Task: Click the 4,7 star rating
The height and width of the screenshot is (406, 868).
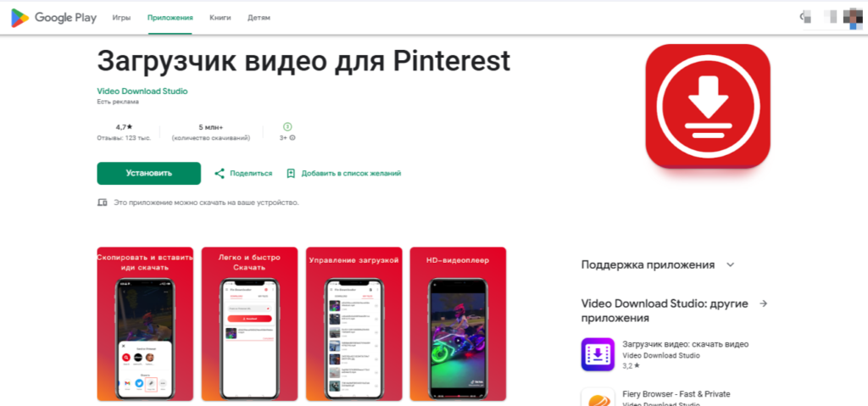Action: [x=124, y=127]
